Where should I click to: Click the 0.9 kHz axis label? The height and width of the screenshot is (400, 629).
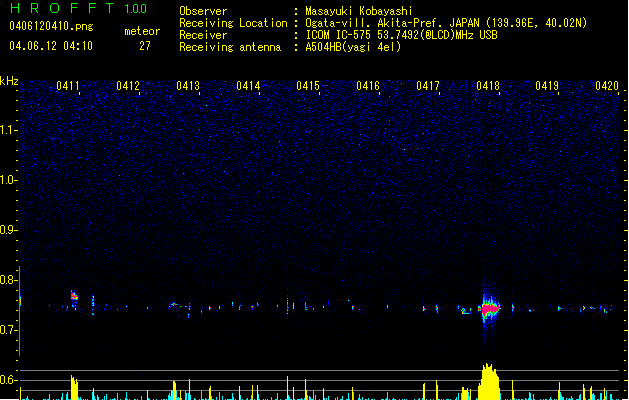coord(8,230)
